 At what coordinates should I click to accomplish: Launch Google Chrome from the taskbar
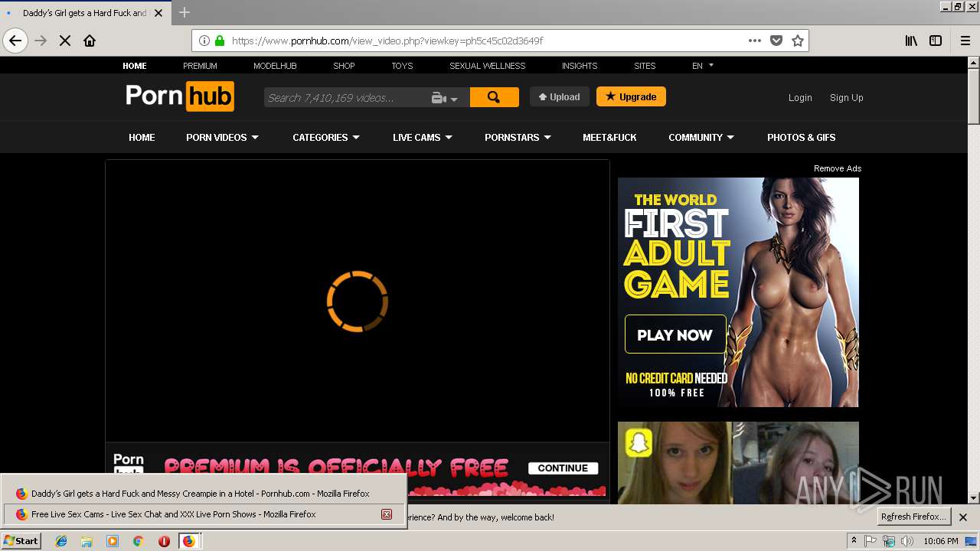(138, 541)
